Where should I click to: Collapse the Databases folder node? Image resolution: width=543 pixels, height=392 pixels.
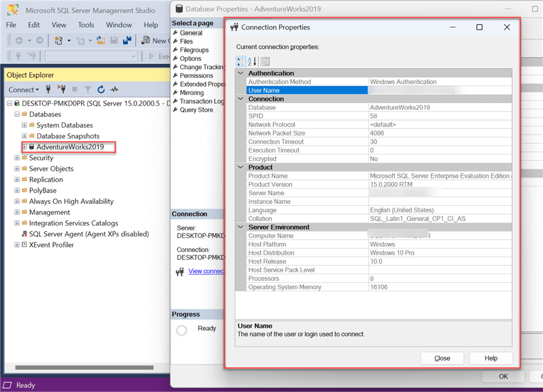[17, 114]
